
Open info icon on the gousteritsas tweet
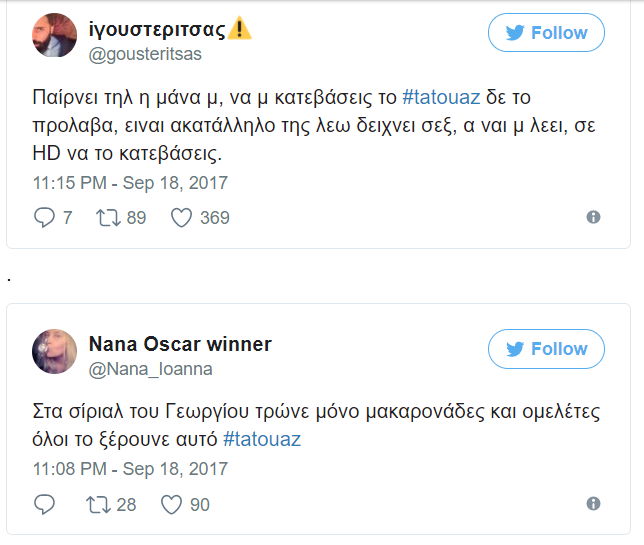593,217
